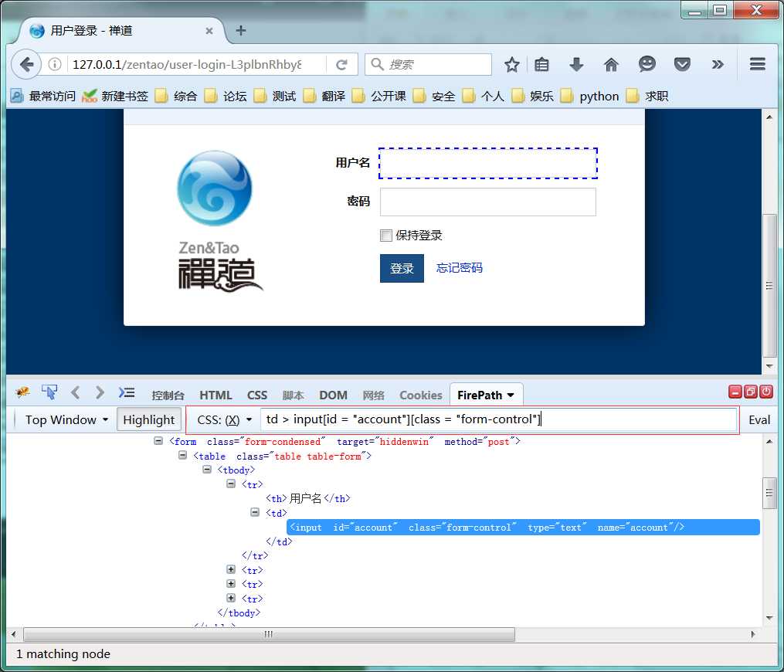Reload the page with the refresh icon

tap(341, 65)
